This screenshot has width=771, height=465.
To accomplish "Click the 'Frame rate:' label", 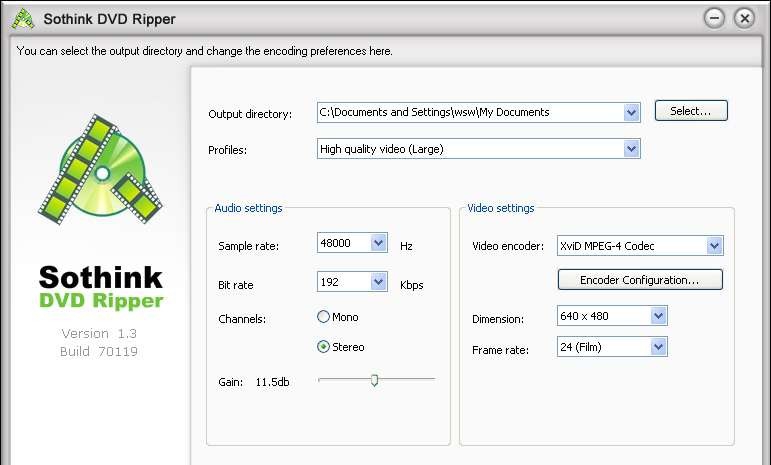I will tap(500, 350).
